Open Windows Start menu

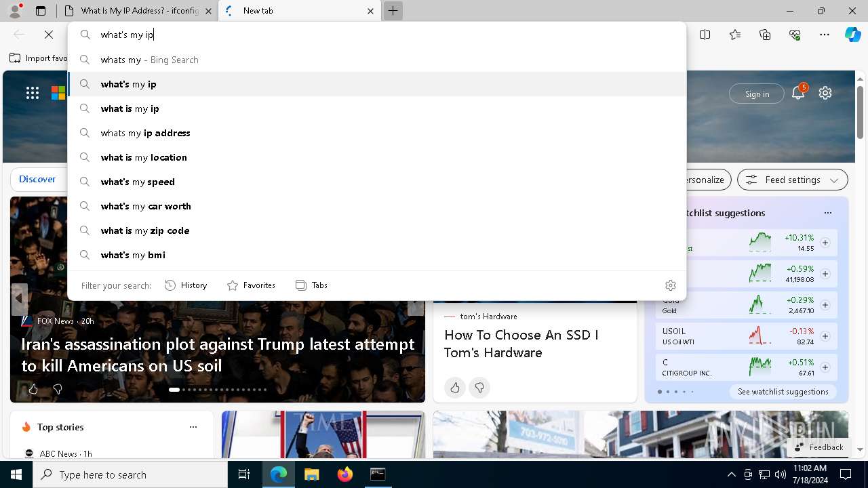[x=16, y=474]
